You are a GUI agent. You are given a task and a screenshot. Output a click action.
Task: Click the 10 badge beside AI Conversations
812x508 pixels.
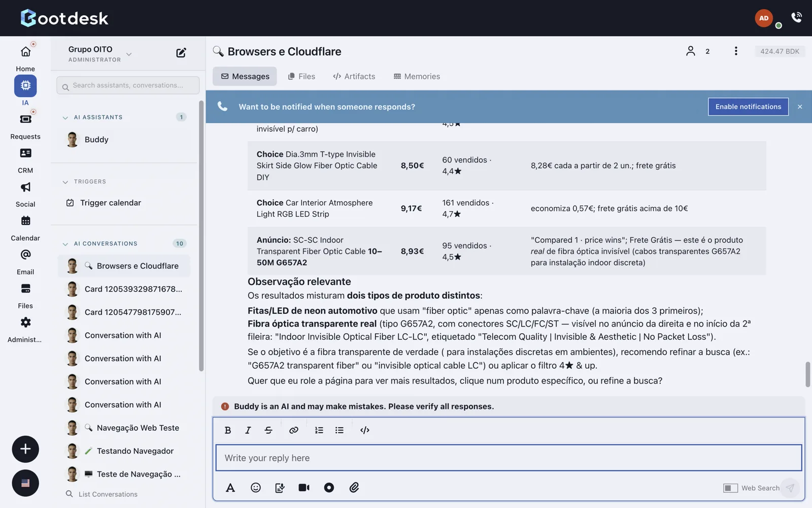click(x=180, y=244)
